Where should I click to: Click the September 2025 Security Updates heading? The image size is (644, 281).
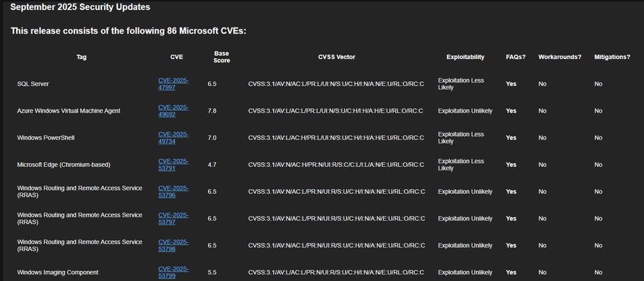click(x=80, y=7)
